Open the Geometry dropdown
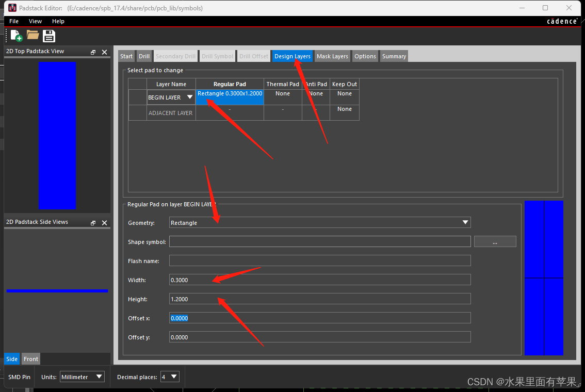585x392 pixels. pos(320,222)
